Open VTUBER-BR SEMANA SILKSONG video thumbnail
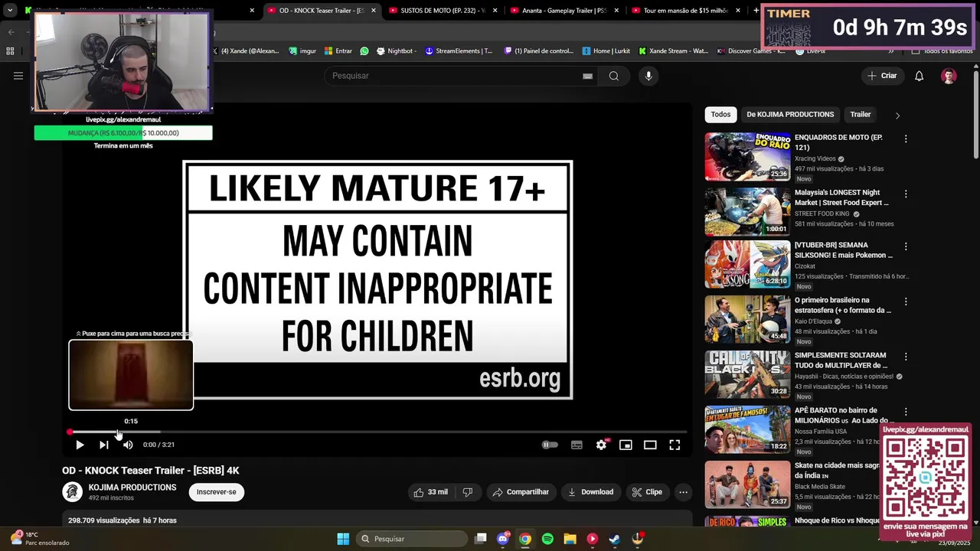The width and height of the screenshot is (980, 551). [x=747, y=264]
